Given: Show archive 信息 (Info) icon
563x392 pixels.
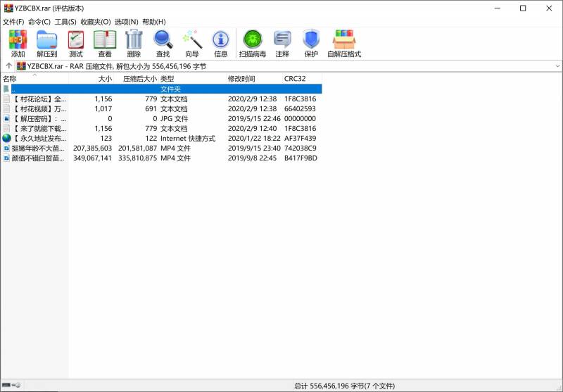Looking at the screenshot, I should click(221, 40).
